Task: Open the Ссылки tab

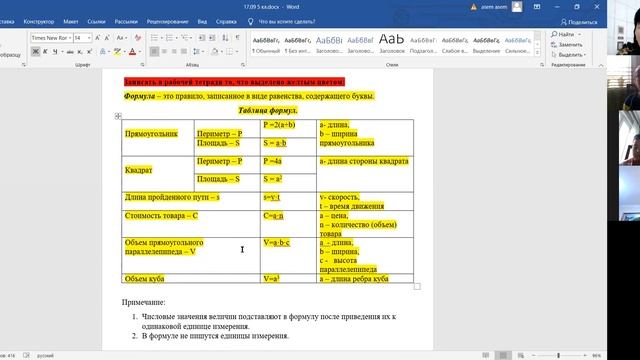Action: click(x=96, y=22)
